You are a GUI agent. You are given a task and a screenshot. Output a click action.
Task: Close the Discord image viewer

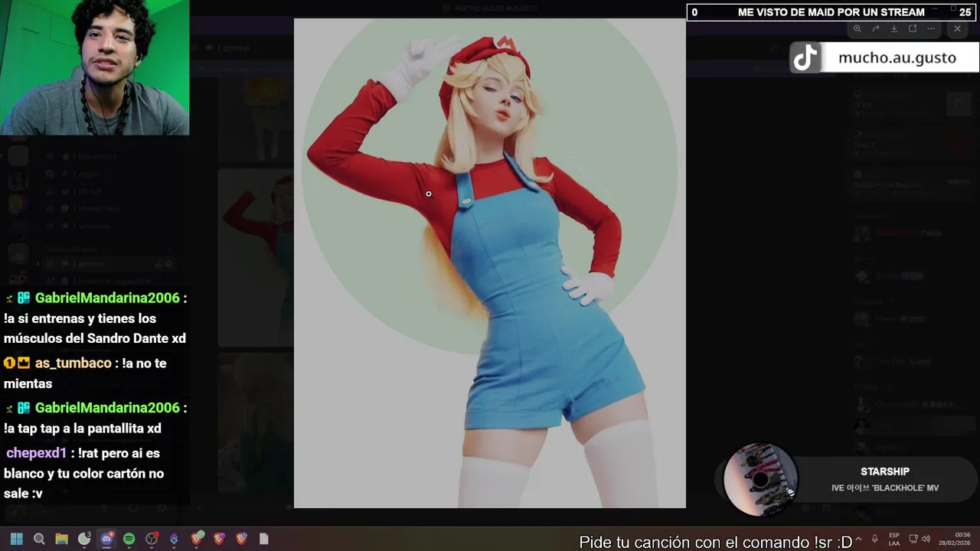pyautogui.click(x=957, y=29)
